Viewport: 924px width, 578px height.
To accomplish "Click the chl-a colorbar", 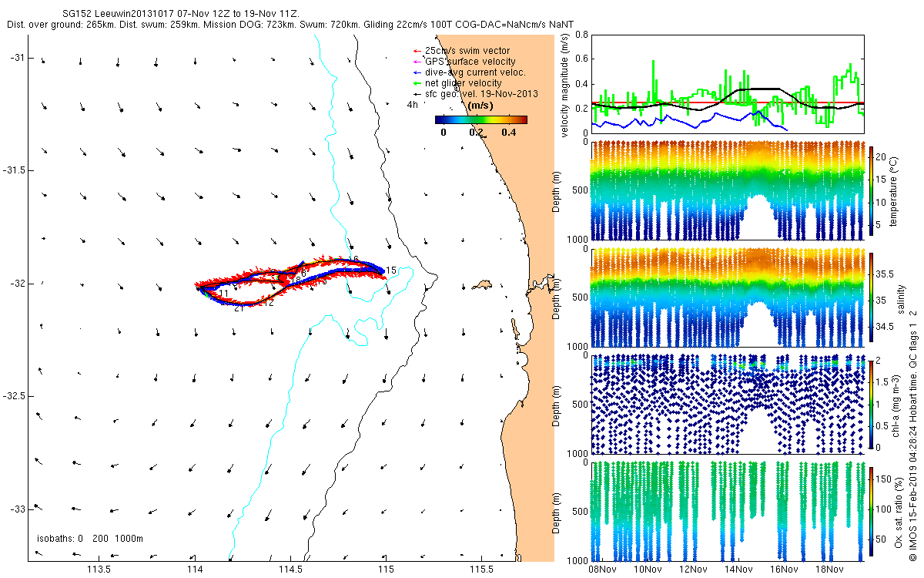I will (x=872, y=405).
